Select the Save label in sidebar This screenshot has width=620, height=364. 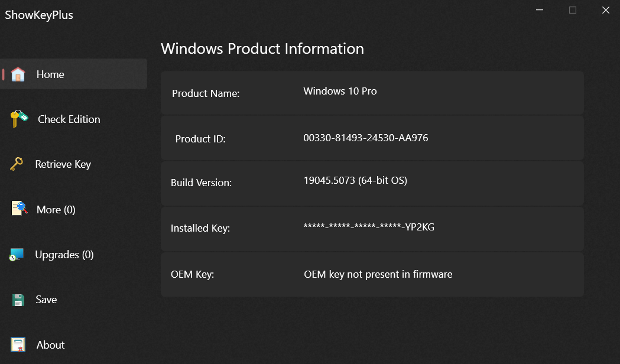46,300
